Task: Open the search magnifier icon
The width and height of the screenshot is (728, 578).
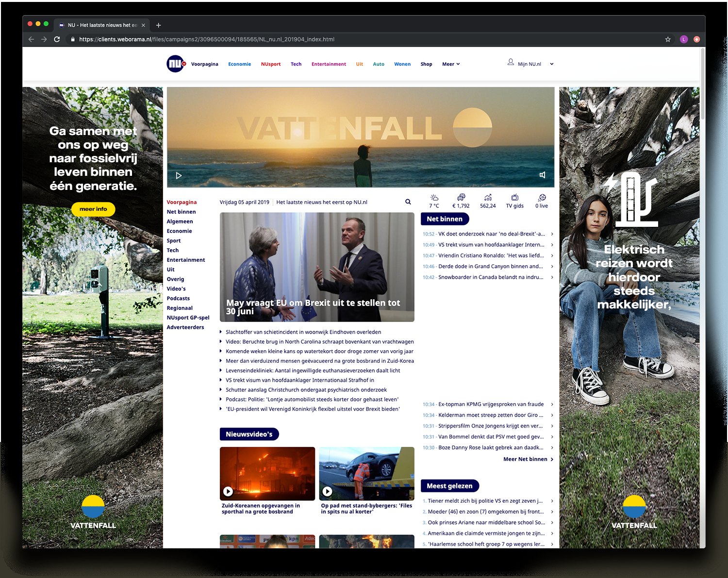Action: point(408,202)
